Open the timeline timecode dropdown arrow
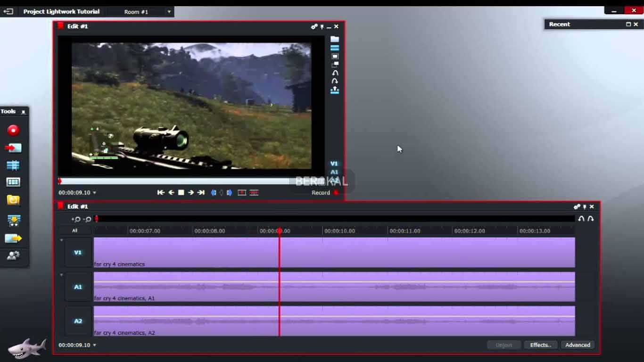The width and height of the screenshot is (644, 362). coord(94,345)
